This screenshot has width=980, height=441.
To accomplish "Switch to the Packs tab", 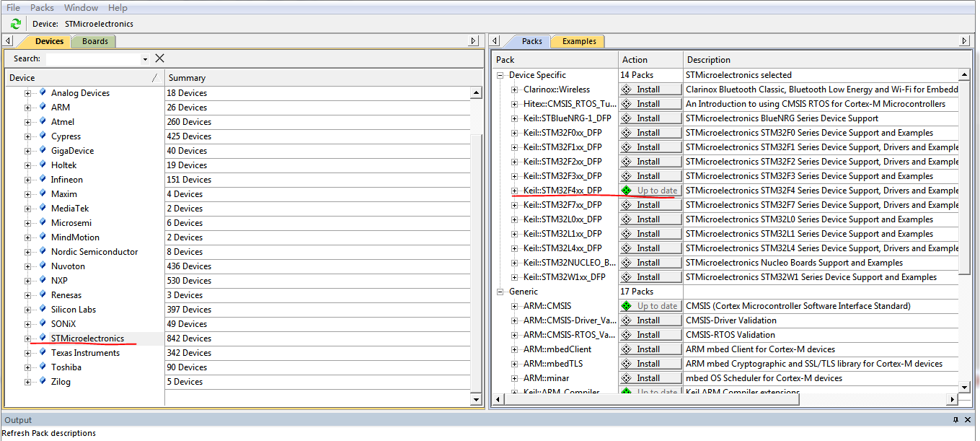I will coord(531,41).
